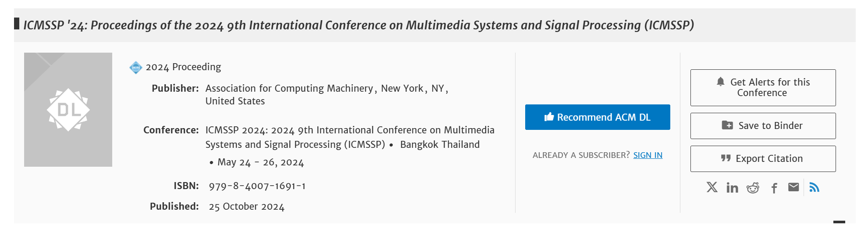Screen dimensions: 868x247
Task: Click Get Alerts for this Conference
Action: [x=763, y=88]
